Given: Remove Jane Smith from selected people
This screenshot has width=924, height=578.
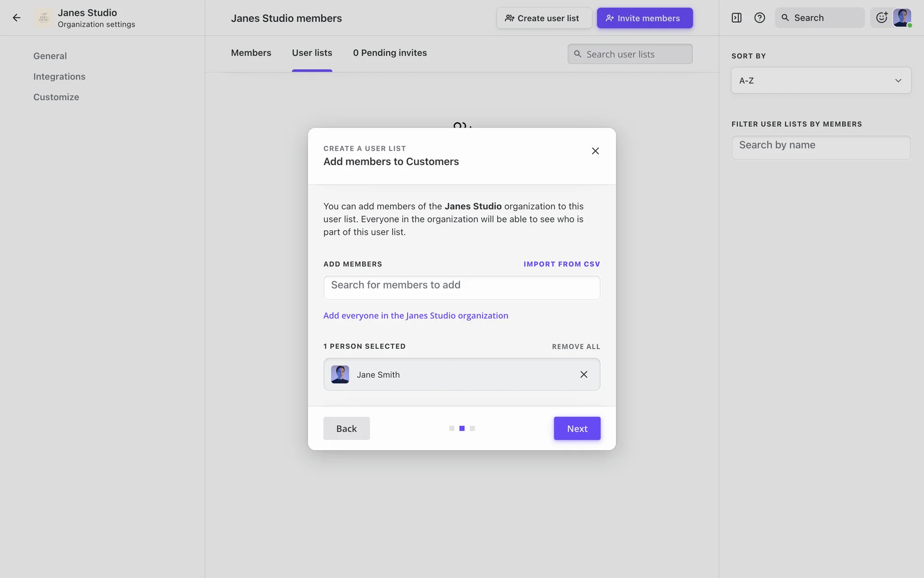Looking at the screenshot, I should click(584, 374).
